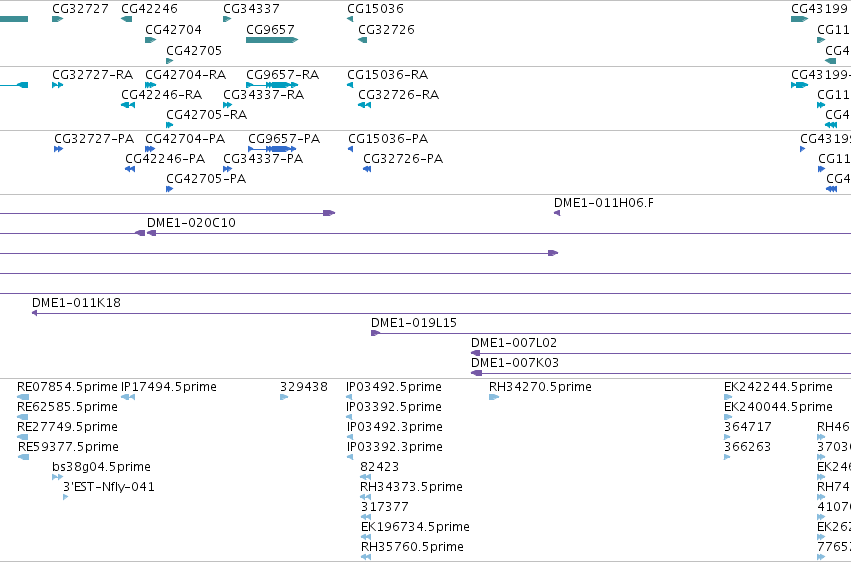Select the CG9657-PA protein glyph
The width and height of the screenshot is (851, 562).
coord(272,149)
